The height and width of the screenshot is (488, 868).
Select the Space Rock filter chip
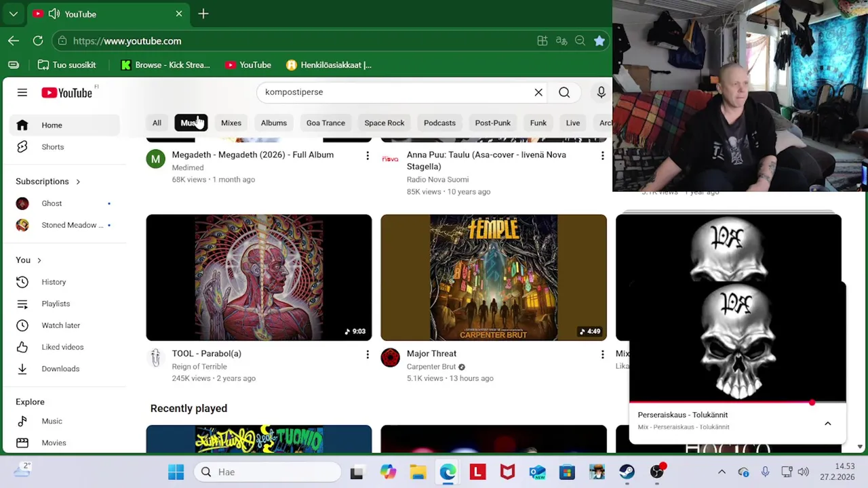(x=384, y=123)
